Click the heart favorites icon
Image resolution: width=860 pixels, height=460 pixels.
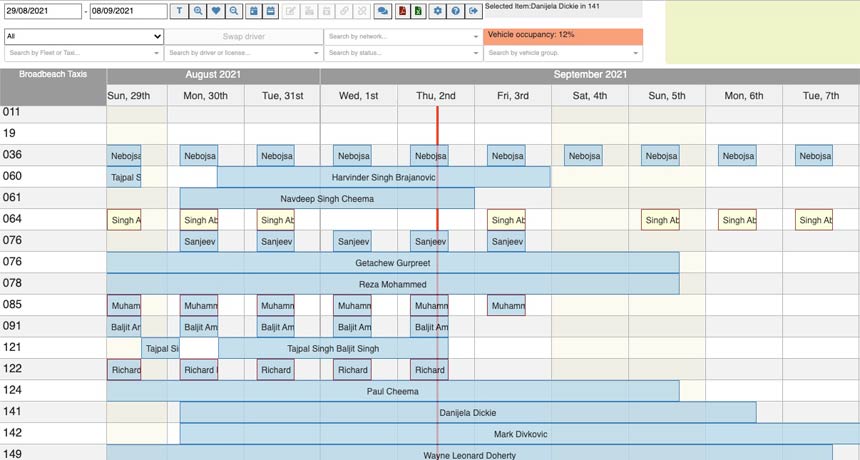click(x=216, y=11)
